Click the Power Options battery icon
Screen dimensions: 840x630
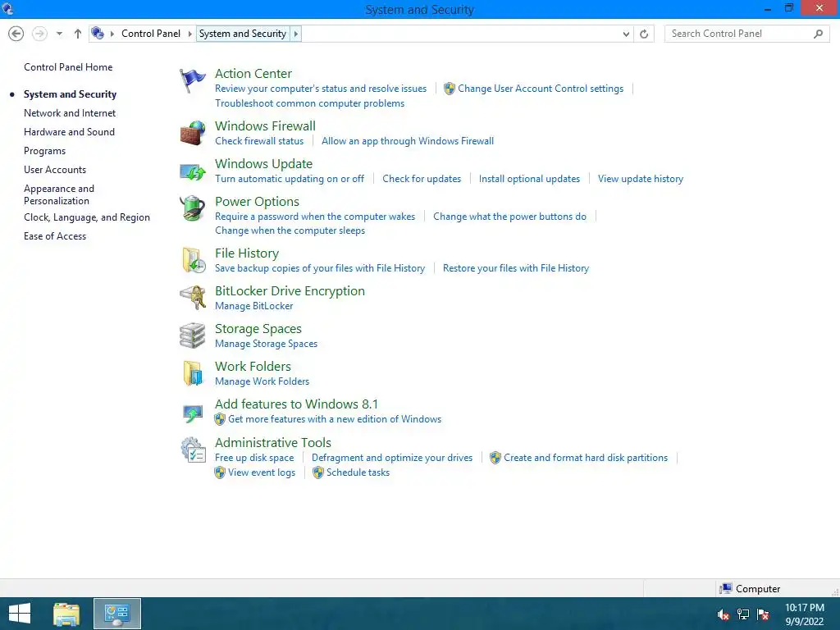coord(192,208)
